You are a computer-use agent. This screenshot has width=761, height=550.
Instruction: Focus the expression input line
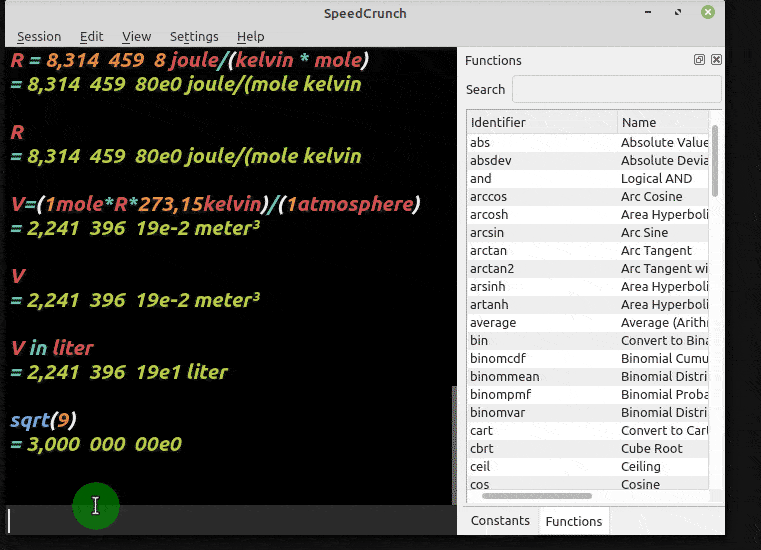pyautogui.click(x=231, y=521)
